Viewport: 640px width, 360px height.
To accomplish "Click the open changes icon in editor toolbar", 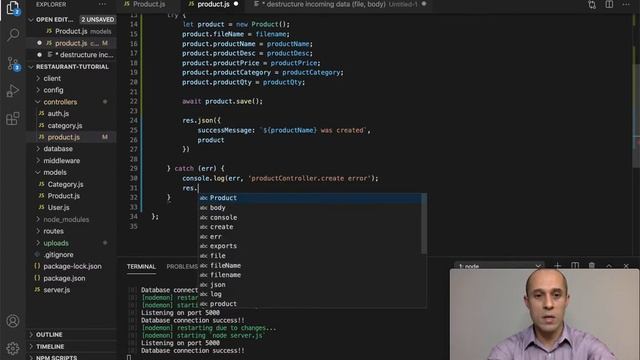I will [x=592, y=4].
